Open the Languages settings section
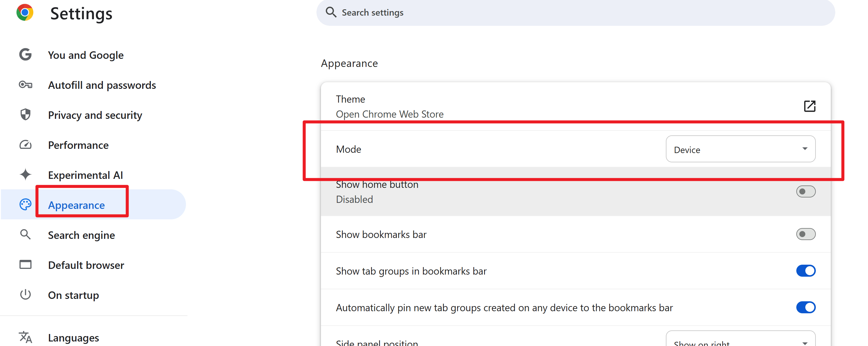Viewport: 868px width, 346px height. click(x=73, y=338)
